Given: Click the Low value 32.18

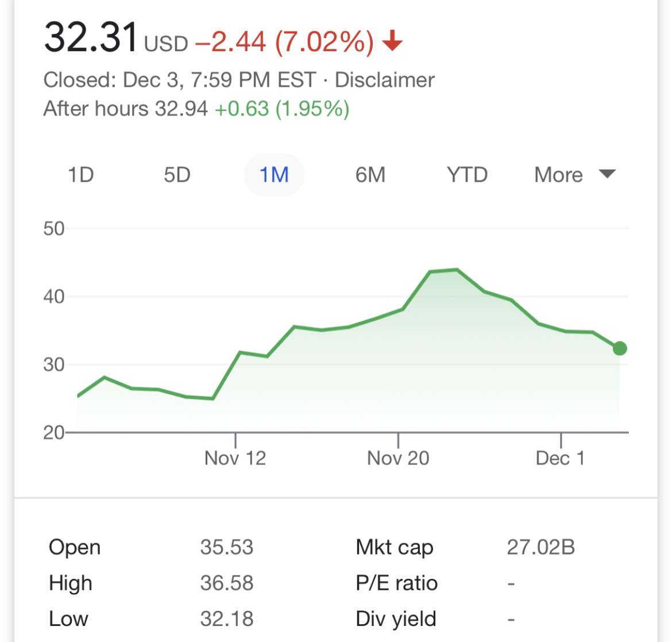Looking at the screenshot, I should (226, 618).
